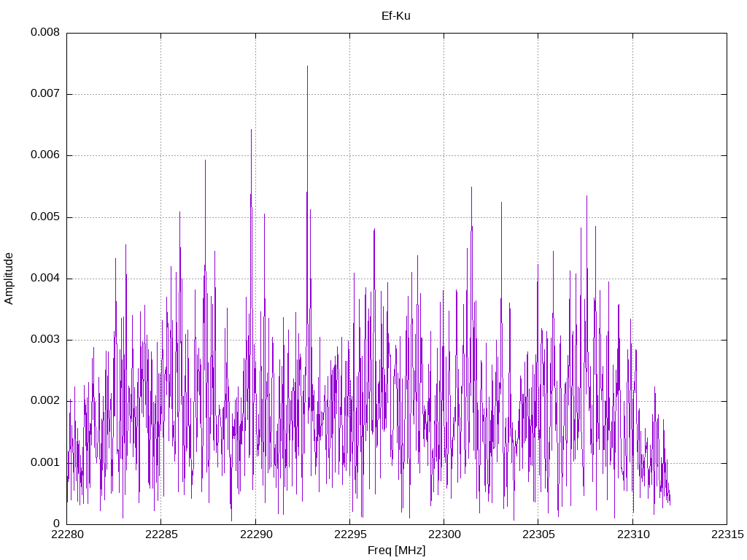Click the y-axis tick value 0.006

point(45,155)
